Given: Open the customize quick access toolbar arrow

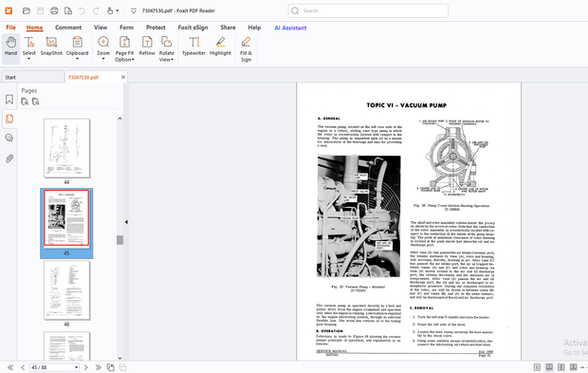Looking at the screenshot, I should pyautogui.click(x=133, y=10).
